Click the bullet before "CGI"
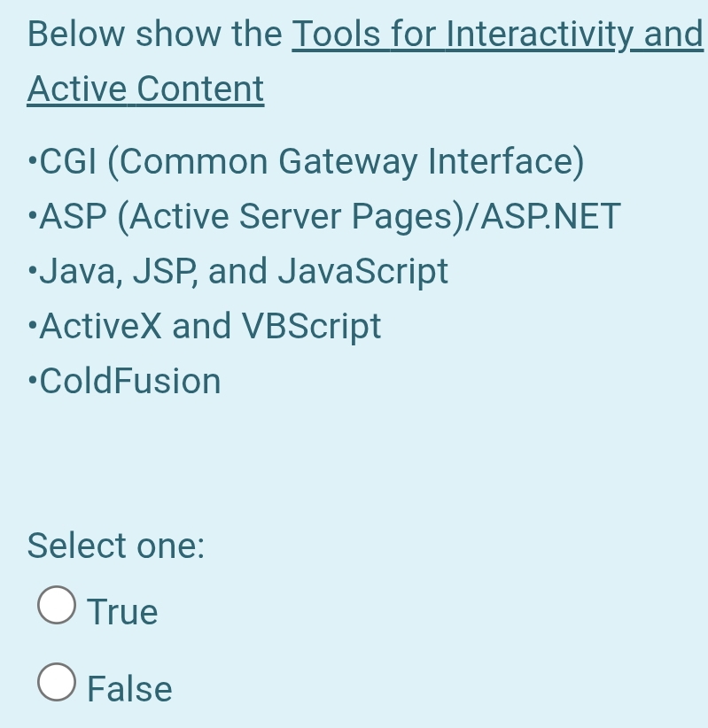708x728 pixels. click(x=34, y=160)
